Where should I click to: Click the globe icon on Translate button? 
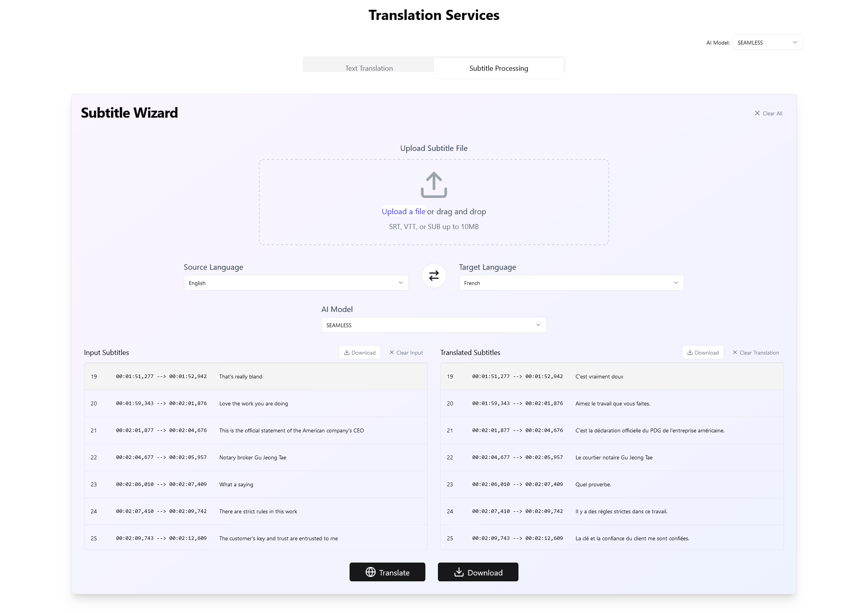tap(370, 572)
